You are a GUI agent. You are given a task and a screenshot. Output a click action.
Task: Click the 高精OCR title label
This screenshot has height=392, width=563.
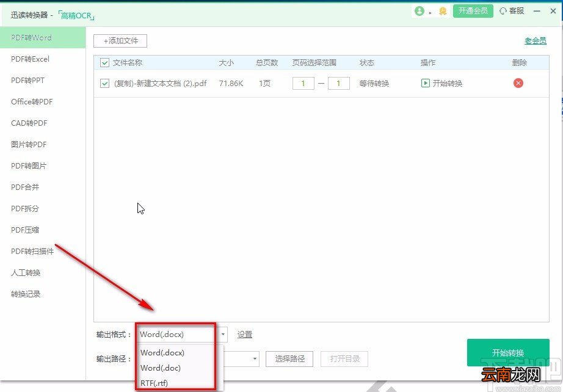[x=76, y=15]
